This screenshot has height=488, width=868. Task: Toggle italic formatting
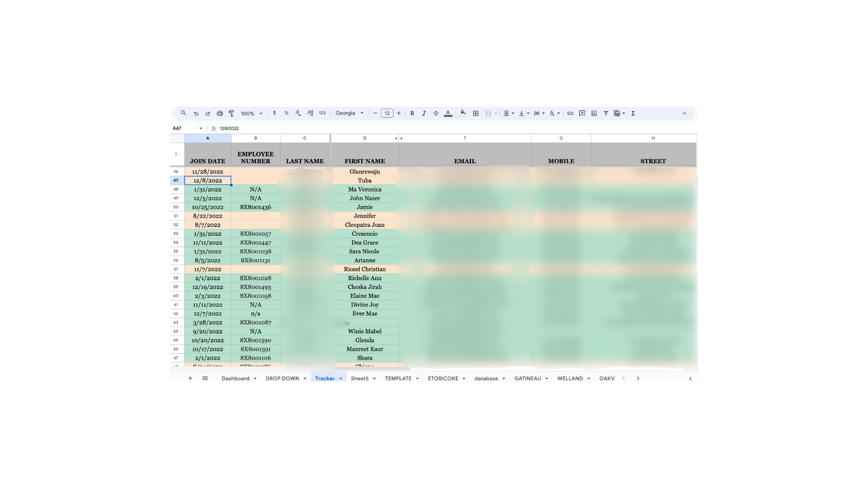[x=424, y=113]
